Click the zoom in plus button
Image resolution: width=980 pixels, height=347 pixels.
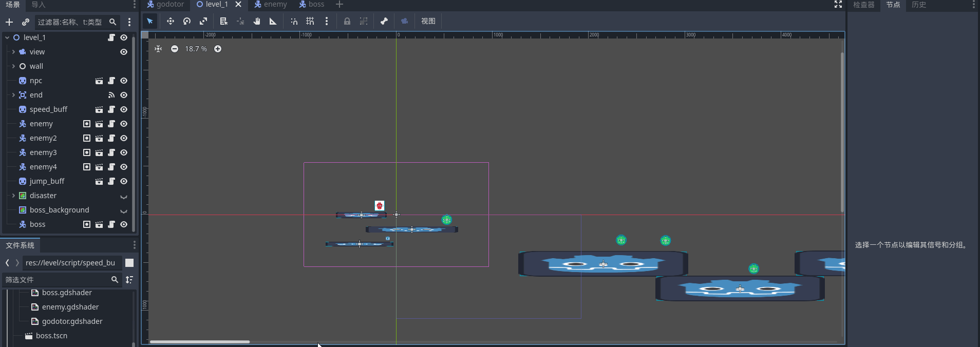coord(218,49)
